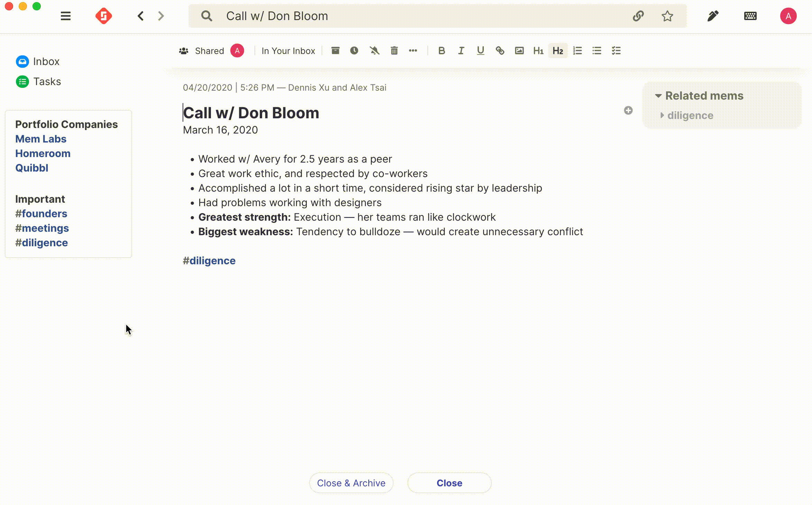Click the Close & Archive button
This screenshot has width=812, height=505.
[351, 483]
